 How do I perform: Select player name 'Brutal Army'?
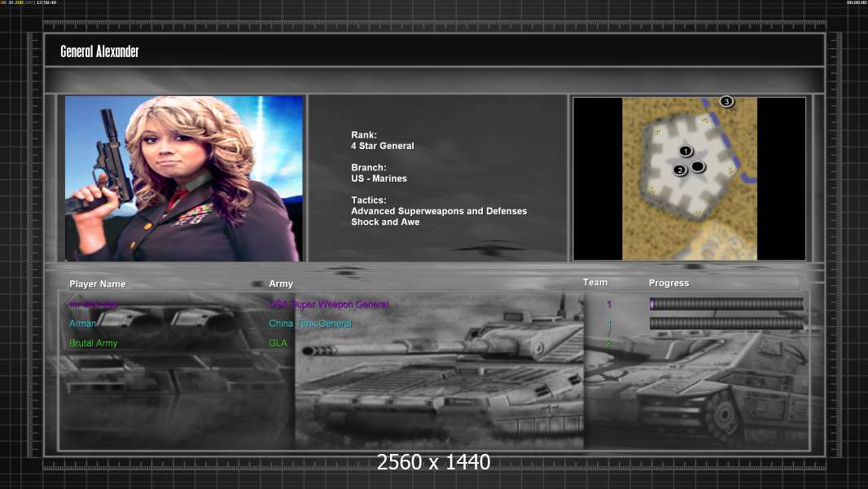tap(93, 343)
